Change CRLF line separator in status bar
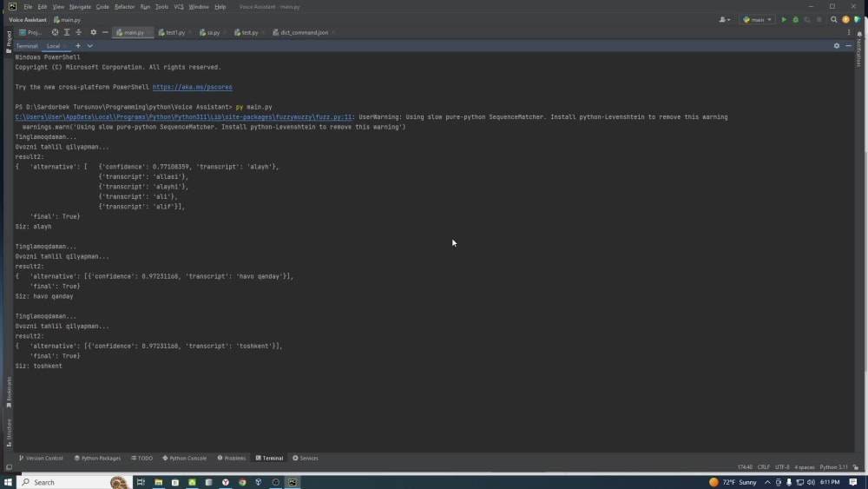Viewport: 868px width, 489px height. [763, 467]
